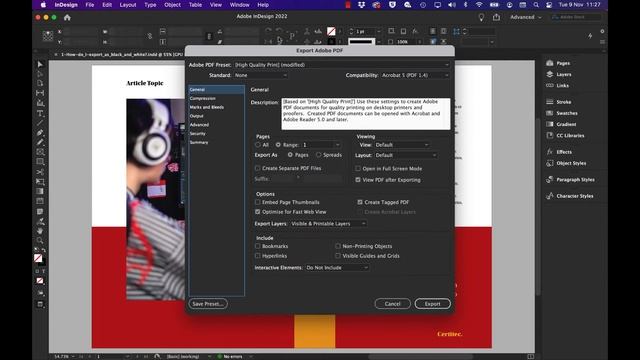
Task: Click the lightbulb Discover icon
Action: 481,17
